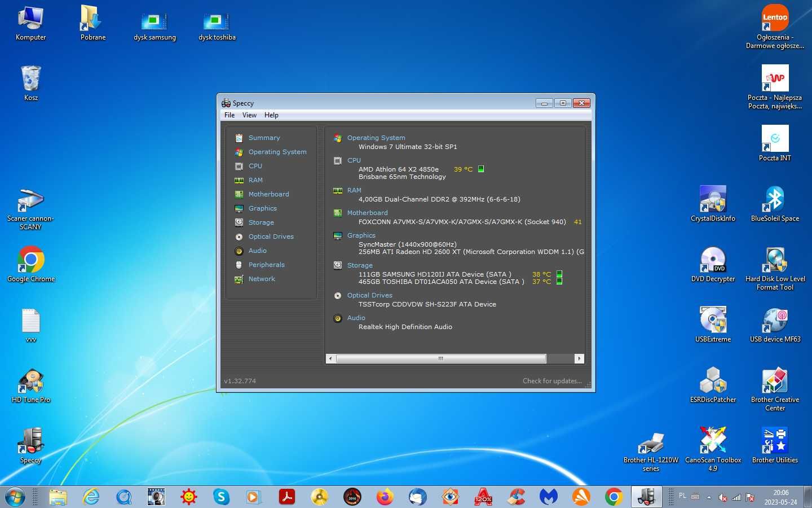The image size is (812, 508).
Task: Select the CrystalDiskInfo desktop icon
Action: [713, 204]
